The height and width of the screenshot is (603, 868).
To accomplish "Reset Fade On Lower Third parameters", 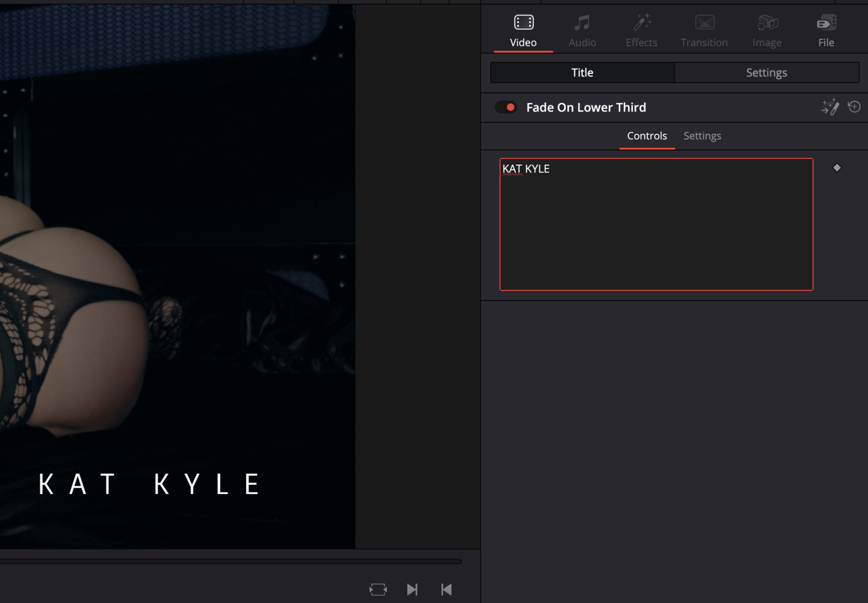I will point(854,107).
